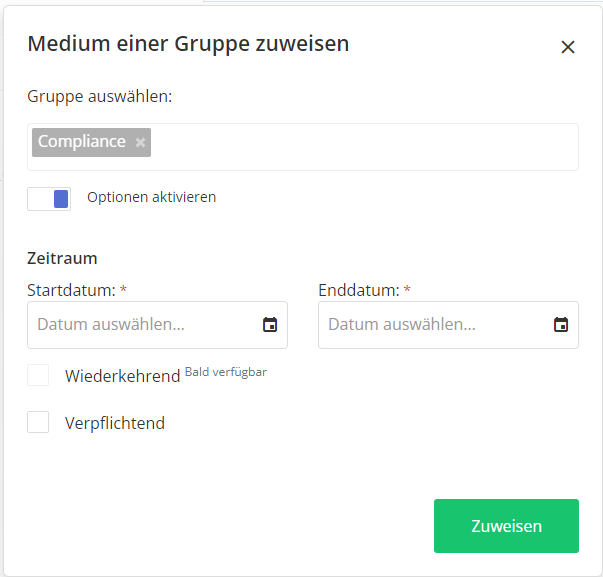Click the Gruppe auswählen label
603x577 pixels.
click(99, 97)
